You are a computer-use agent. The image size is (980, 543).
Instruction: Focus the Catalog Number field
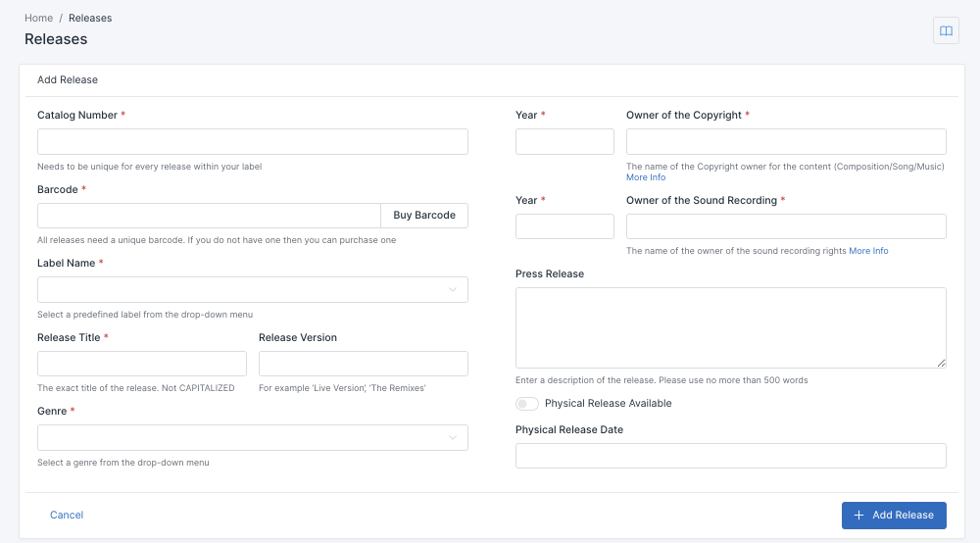[x=252, y=142]
